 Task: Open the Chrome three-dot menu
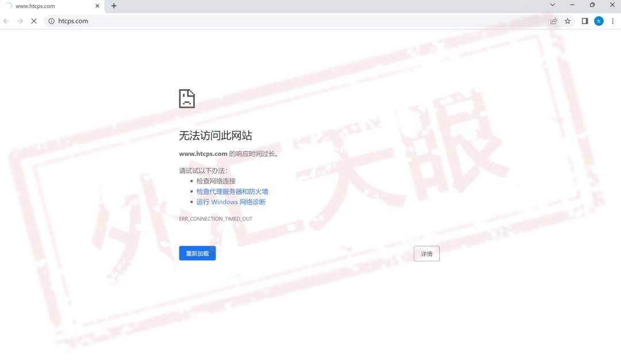click(x=613, y=21)
